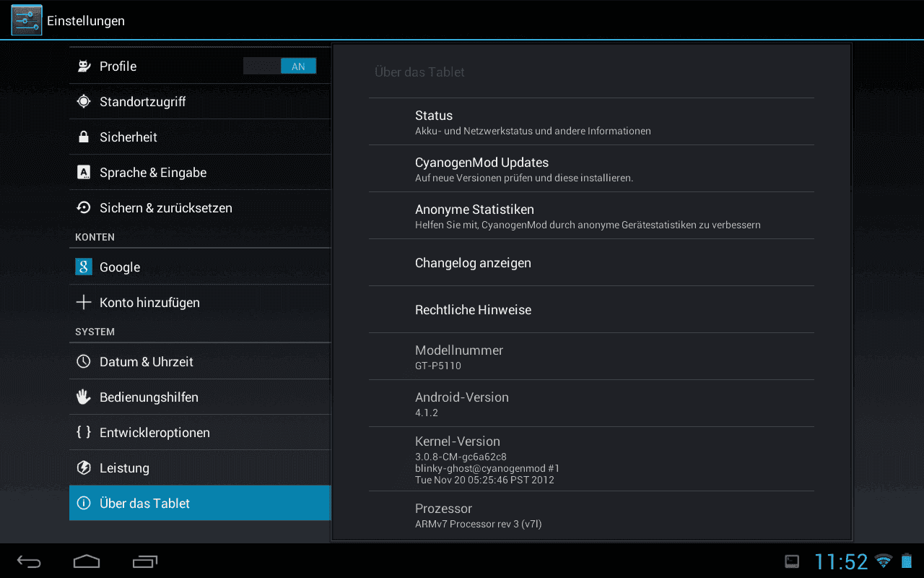Tap the Leistung lightning bolt icon

pyautogui.click(x=84, y=468)
